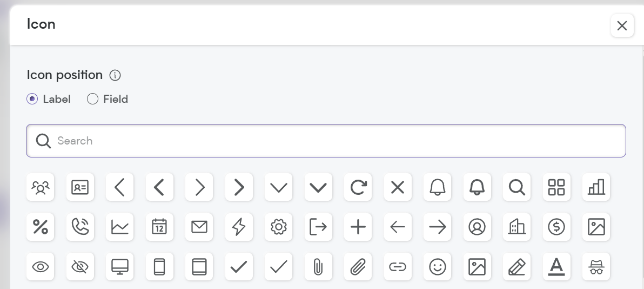Select the dollar coin icon
Image resolution: width=644 pixels, height=289 pixels.
tap(556, 227)
